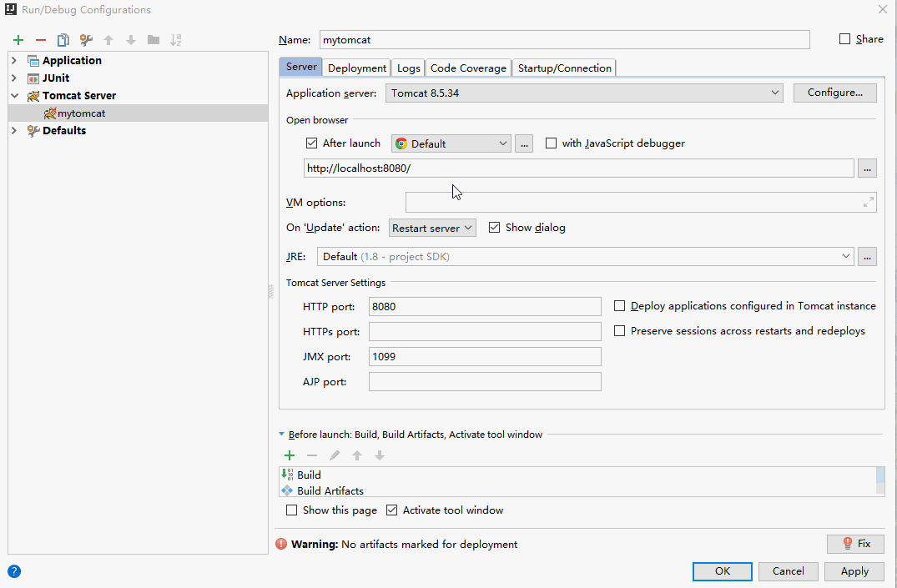
Task: Copy the selected configuration
Action: 63,40
